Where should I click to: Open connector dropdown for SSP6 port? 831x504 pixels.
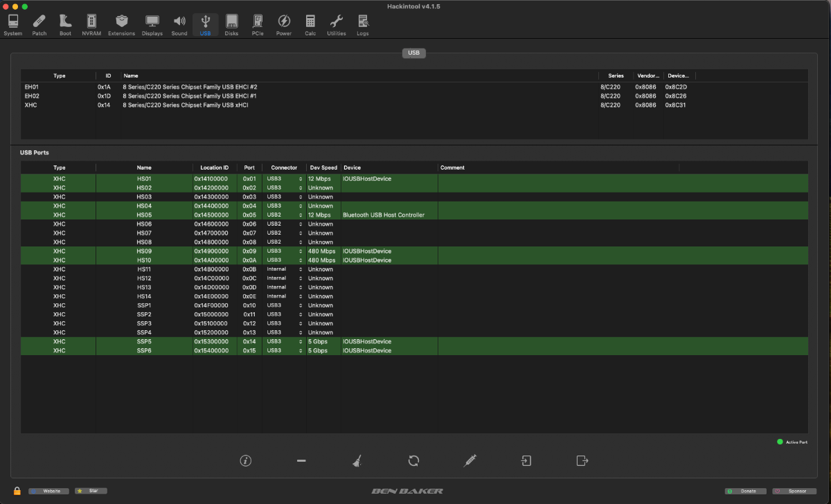pos(285,350)
